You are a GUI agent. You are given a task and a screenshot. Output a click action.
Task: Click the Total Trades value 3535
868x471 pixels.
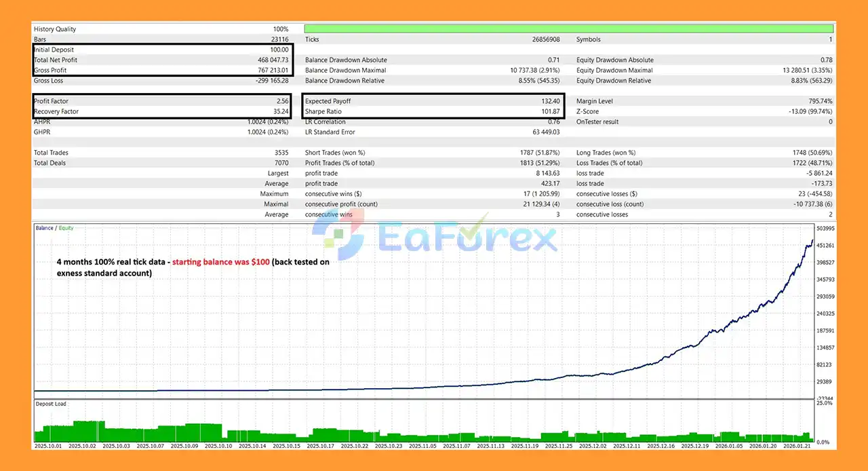click(280, 153)
